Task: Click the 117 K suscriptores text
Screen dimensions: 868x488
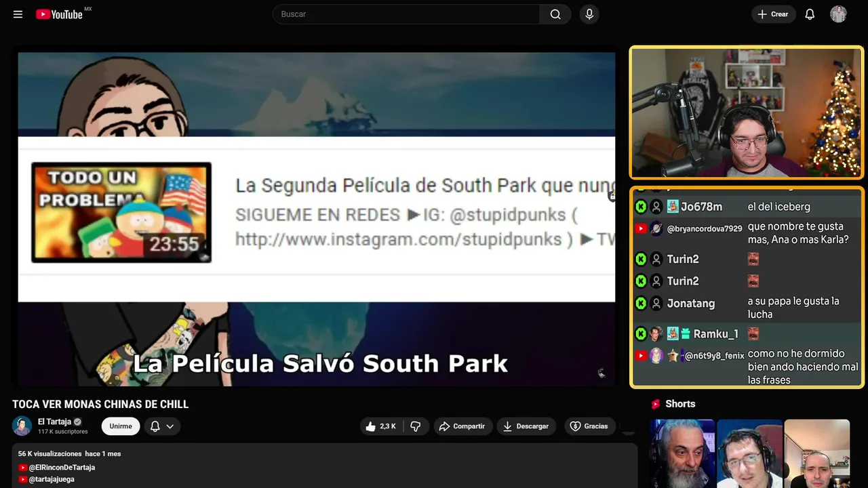Action: (63, 432)
